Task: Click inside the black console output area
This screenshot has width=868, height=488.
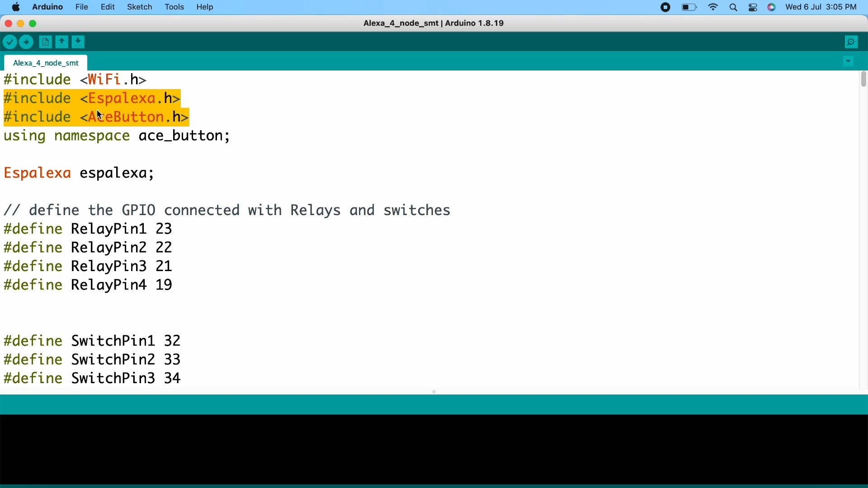Action: tap(434, 450)
